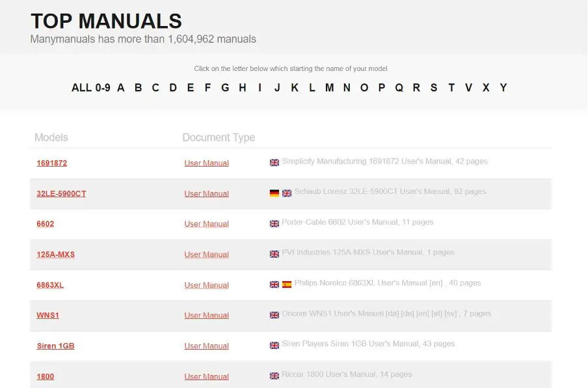The image size is (588, 388).
Task: Click German flag icon for Schaub Lorenz
Action: (274, 193)
